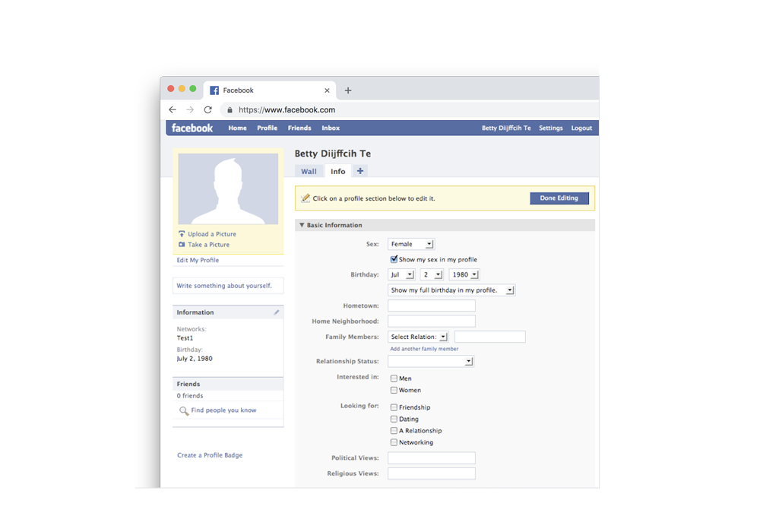
Task: Click the profile silhouette picture
Action: [228, 189]
